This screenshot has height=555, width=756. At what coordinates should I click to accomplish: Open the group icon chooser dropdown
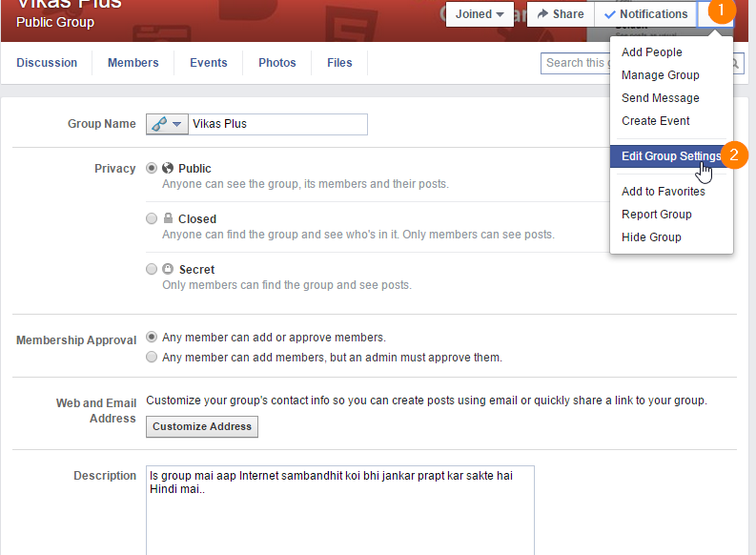(167, 124)
